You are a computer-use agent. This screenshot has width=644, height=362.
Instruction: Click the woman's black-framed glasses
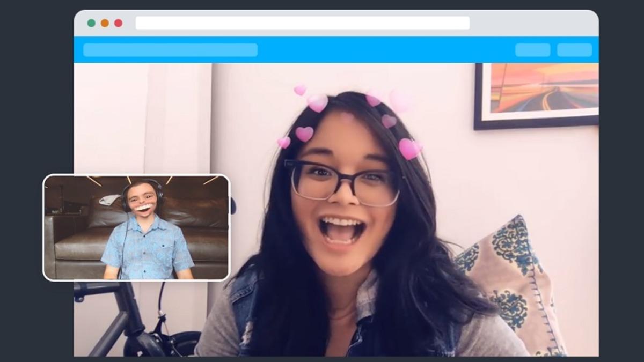(x=343, y=182)
